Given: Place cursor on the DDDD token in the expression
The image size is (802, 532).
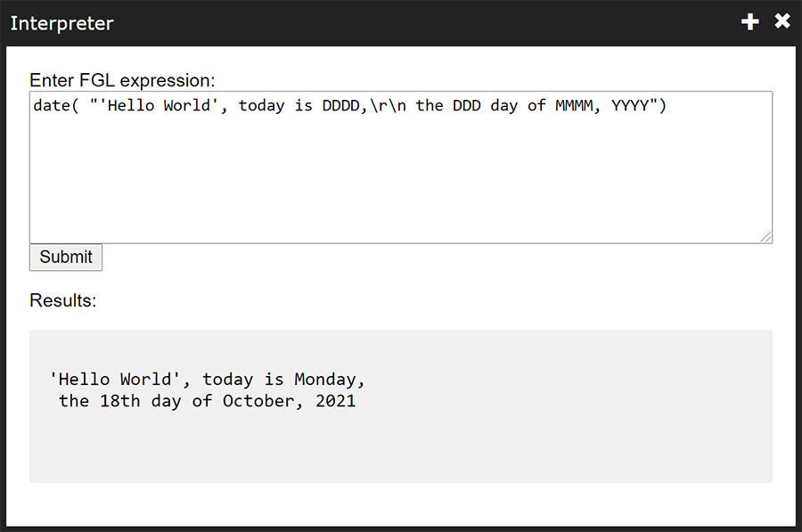Looking at the screenshot, I should point(341,105).
